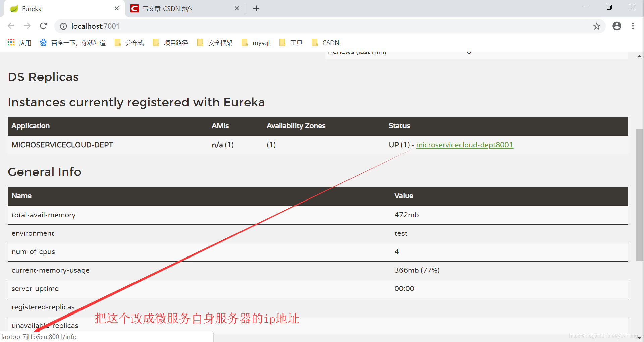Viewport: 644px width, 342px height.
Task: Click the 472mb value
Action: click(407, 215)
